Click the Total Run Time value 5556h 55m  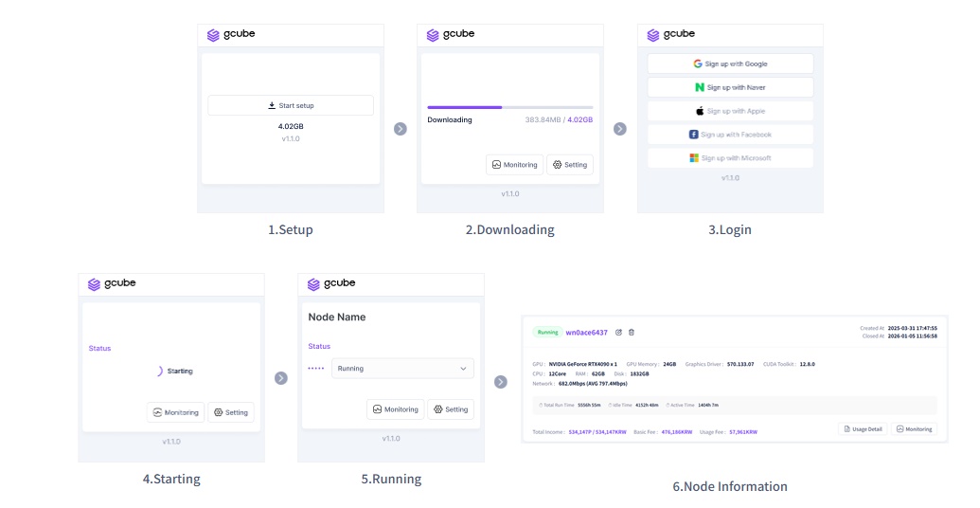click(x=589, y=406)
